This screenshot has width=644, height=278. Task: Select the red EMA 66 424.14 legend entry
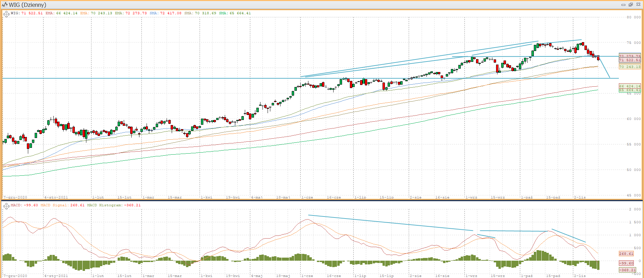tap(62, 13)
